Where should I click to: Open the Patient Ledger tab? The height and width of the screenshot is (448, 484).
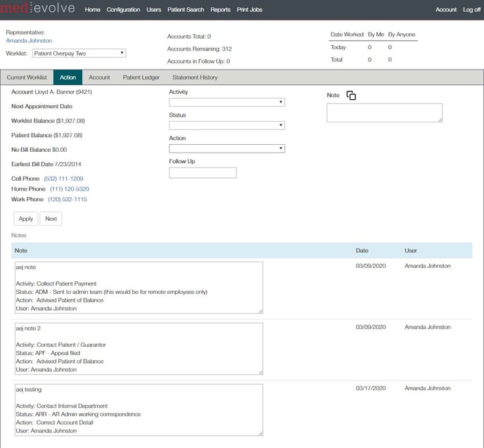pyautogui.click(x=141, y=77)
